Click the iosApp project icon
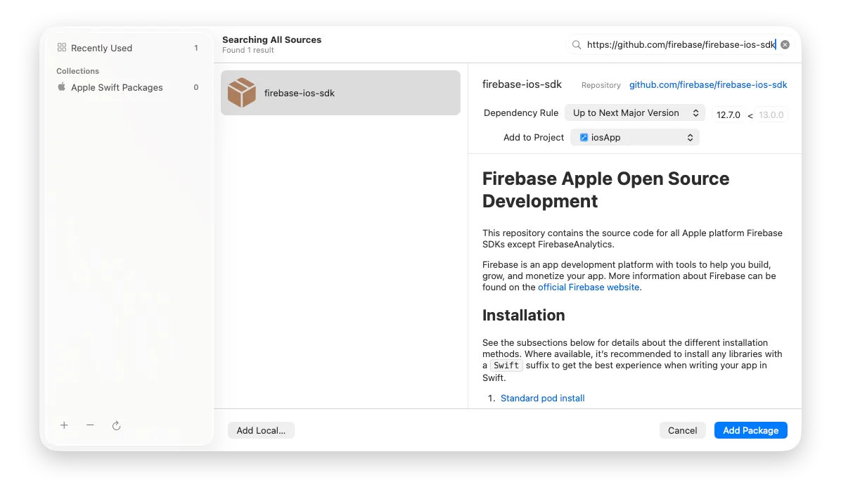841x504 pixels. coord(584,137)
